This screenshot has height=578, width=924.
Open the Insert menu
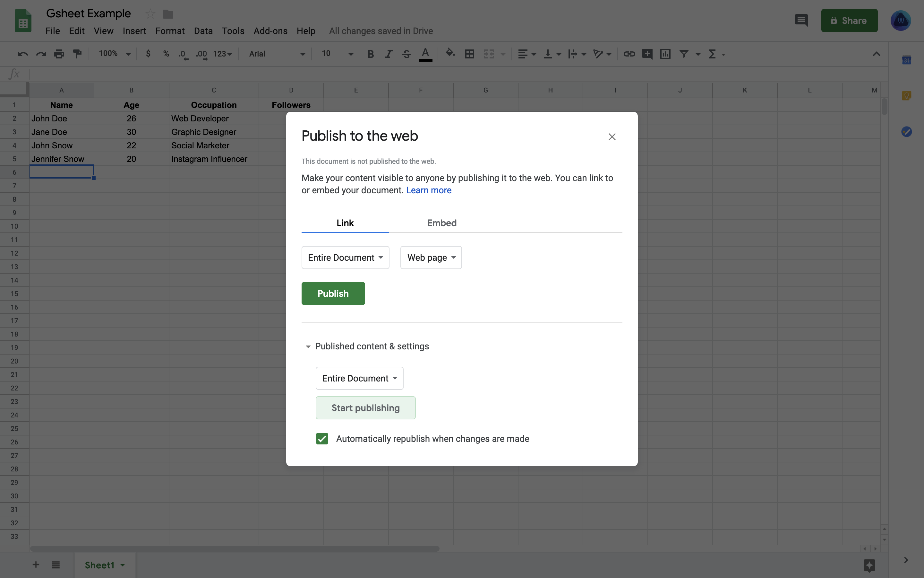pos(134,31)
